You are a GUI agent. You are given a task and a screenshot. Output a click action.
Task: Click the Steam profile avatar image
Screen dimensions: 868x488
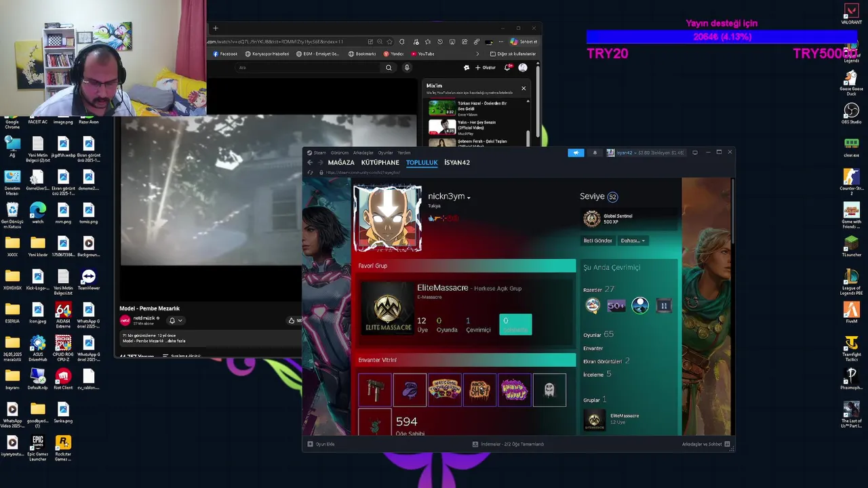[387, 218]
